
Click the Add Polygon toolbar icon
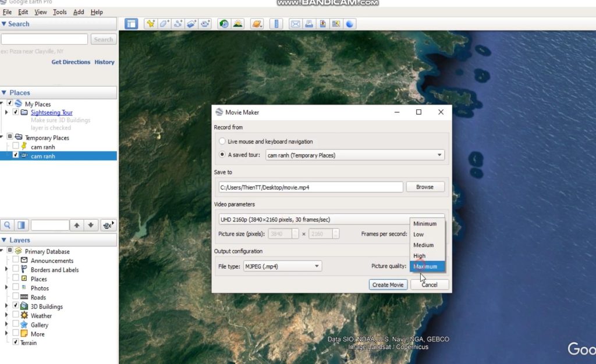(x=165, y=24)
